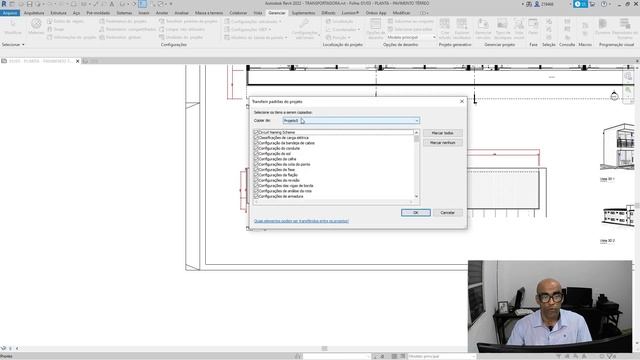Switch to the Sistemas ribbon tab

(x=124, y=13)
